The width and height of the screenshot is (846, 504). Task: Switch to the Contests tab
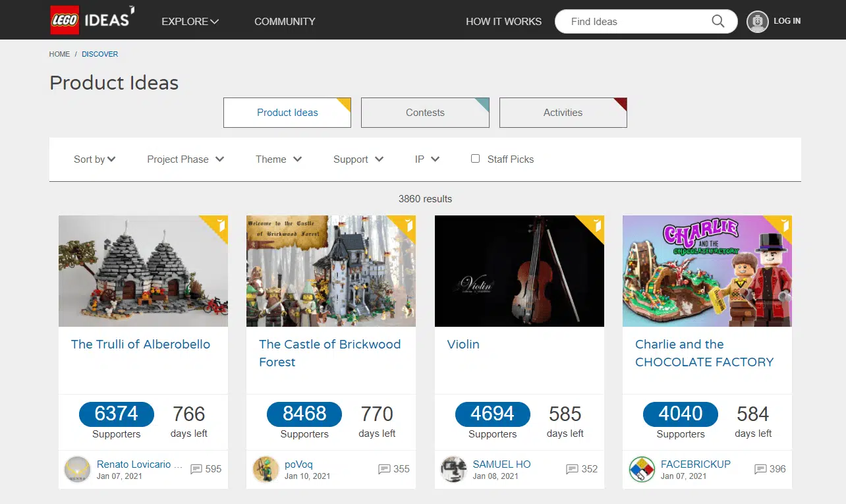tap(425, 113)
